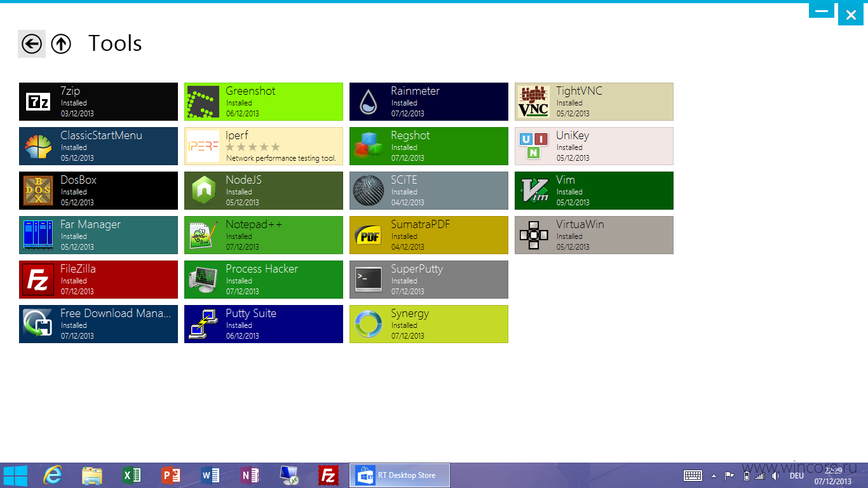Click the volume speaker tray icon
Viewport: 868px width, 488px height.
[x=775, y=475]
